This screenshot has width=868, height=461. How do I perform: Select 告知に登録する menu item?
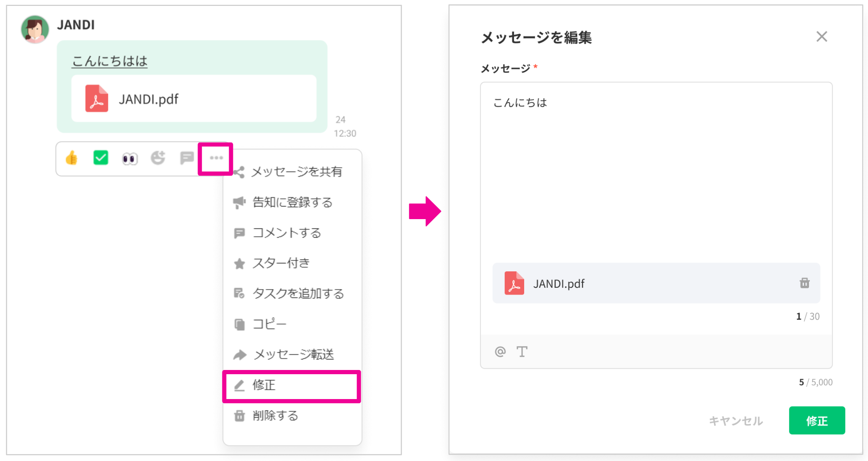coord(292,203)
